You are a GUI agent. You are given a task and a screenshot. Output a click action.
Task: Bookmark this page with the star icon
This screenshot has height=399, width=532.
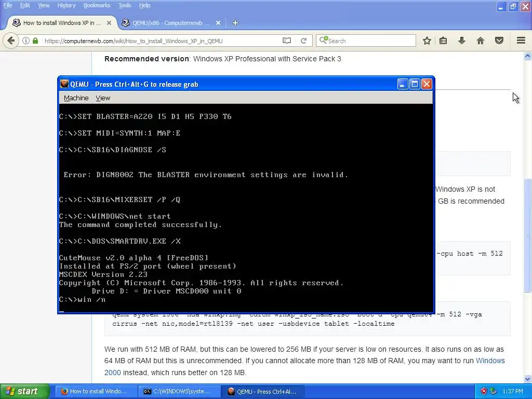[427, 41]
